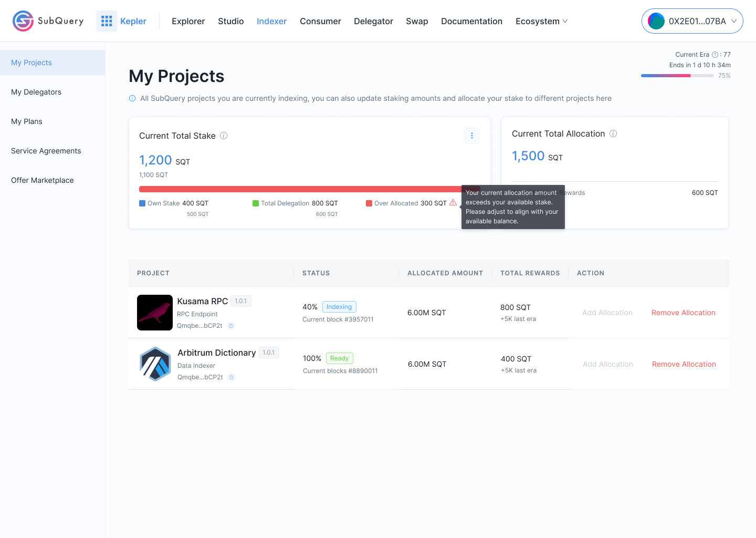
Task: Open the Delegator tab
Action: [x=373, y=21]
